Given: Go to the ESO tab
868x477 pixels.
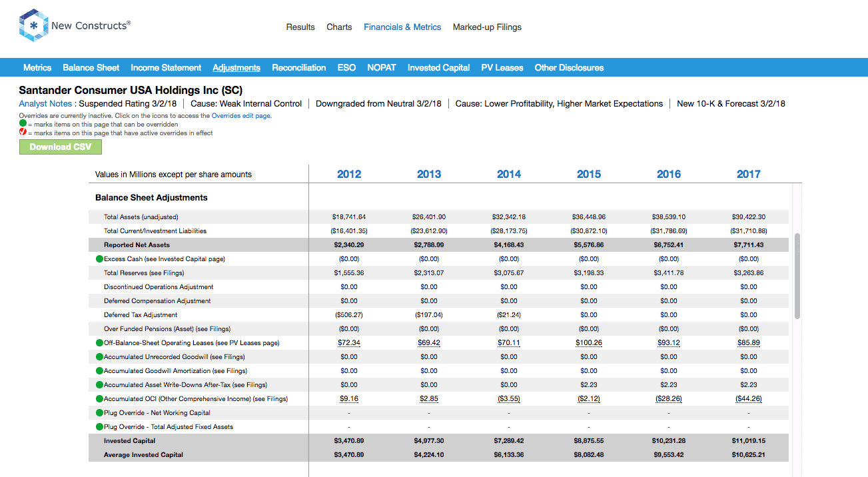Looking at the screenshot, I should pyautogui.click(x=346, y=67).
